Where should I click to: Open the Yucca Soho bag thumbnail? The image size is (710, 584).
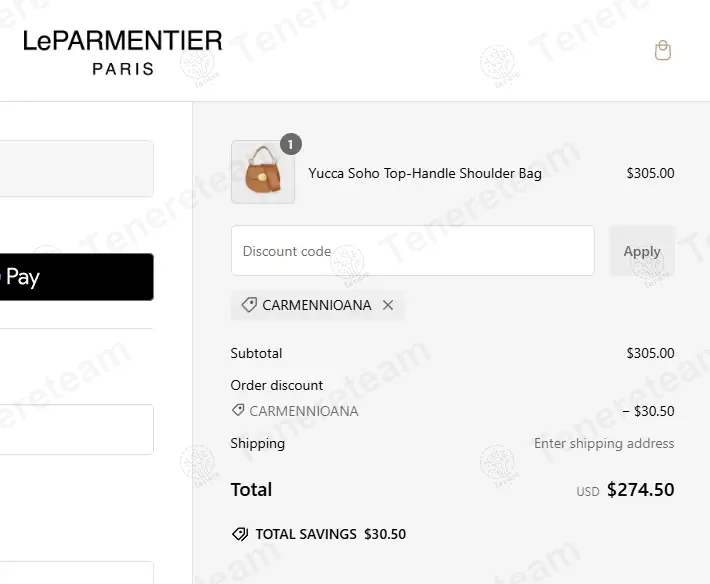pos(263,173)
